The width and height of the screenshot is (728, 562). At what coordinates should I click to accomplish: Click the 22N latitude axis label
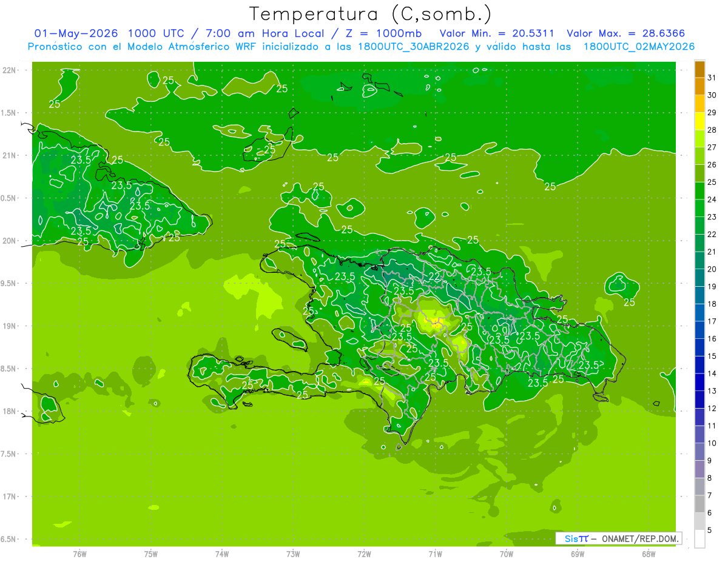click(x=9, y=70)
